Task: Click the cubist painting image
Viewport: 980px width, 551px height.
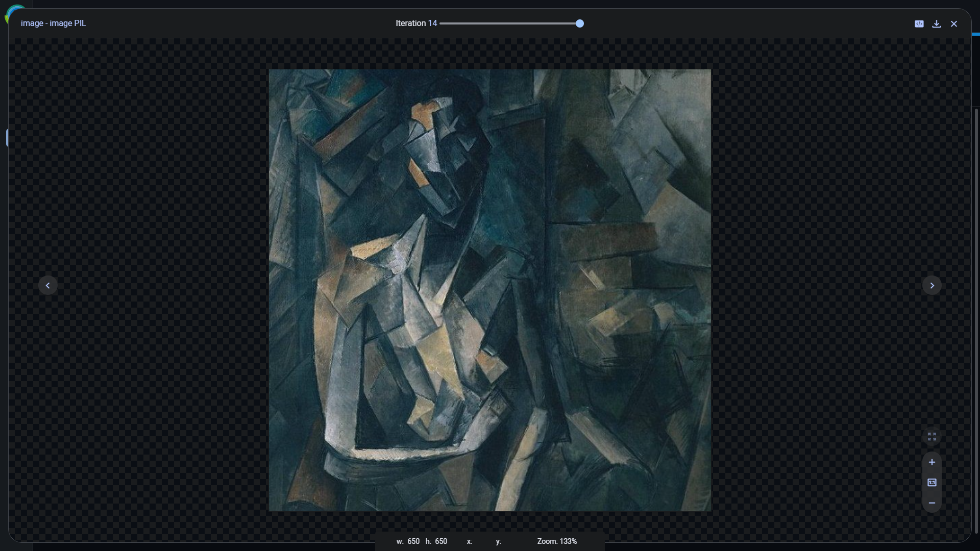Action: [x=490, y=291]
